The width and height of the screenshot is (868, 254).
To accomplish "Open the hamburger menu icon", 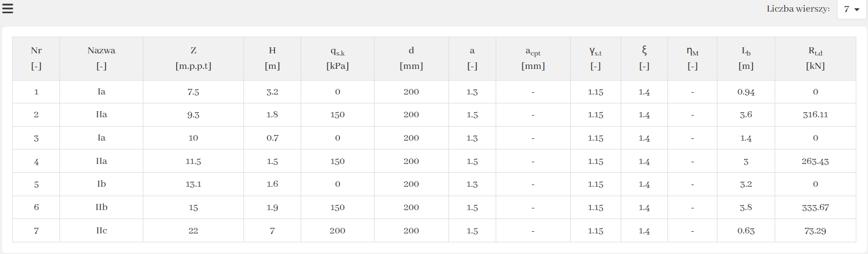I will (x=8, y=8).
